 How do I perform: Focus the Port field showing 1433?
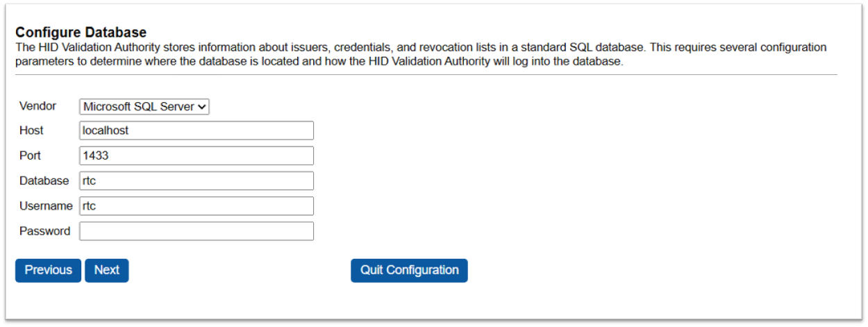[x=197, y=156]
